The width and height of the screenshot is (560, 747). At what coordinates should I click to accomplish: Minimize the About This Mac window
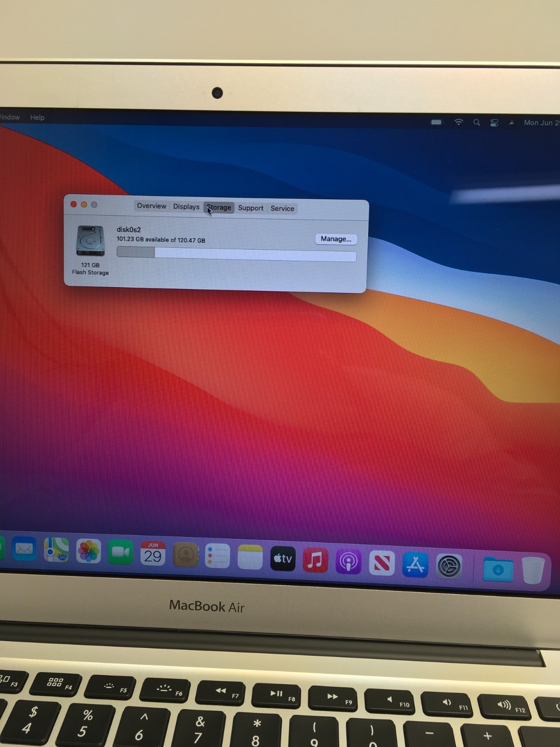[x=84, y=204]
